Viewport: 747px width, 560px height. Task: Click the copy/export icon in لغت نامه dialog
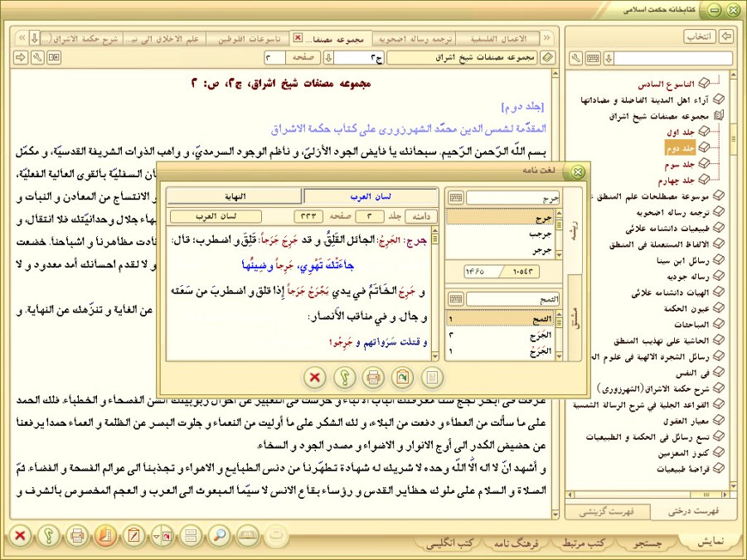click(x=403, y=378)
